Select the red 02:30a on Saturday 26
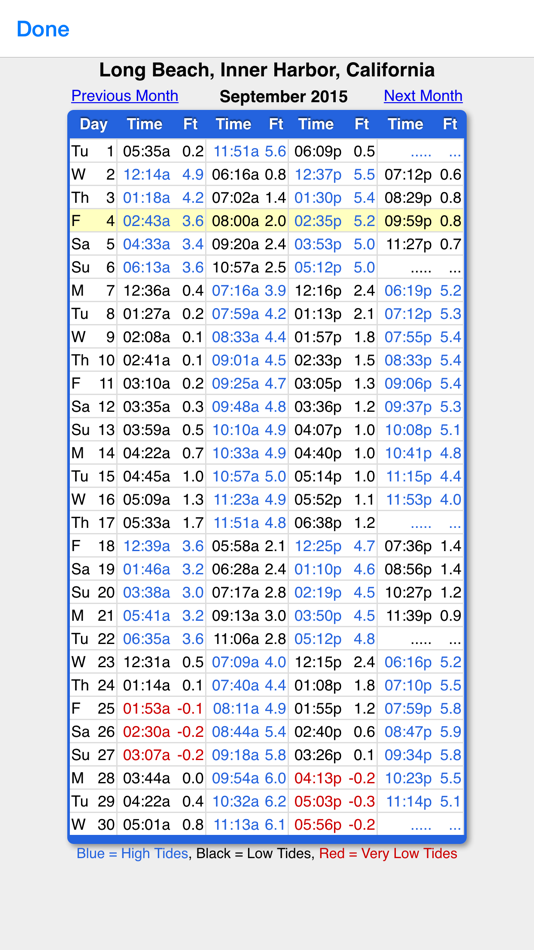Viewport: 534px width, 950px height. coord(147,732)
